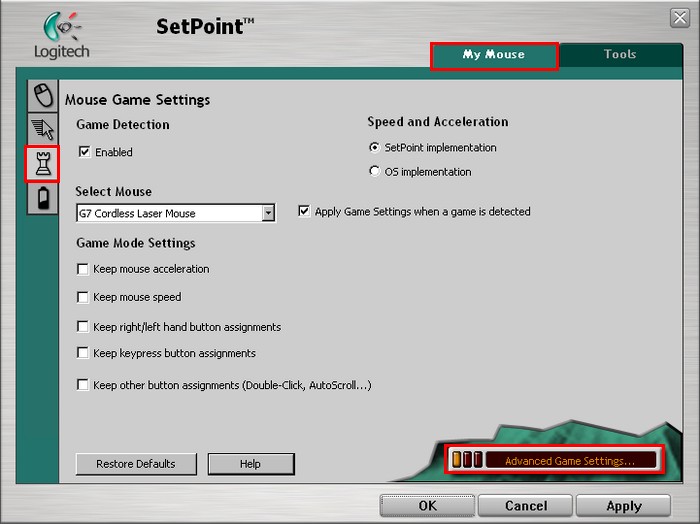This screenshot has height=524, width=700.
Task: Close the SetPoint window
Action: point(680,18)
